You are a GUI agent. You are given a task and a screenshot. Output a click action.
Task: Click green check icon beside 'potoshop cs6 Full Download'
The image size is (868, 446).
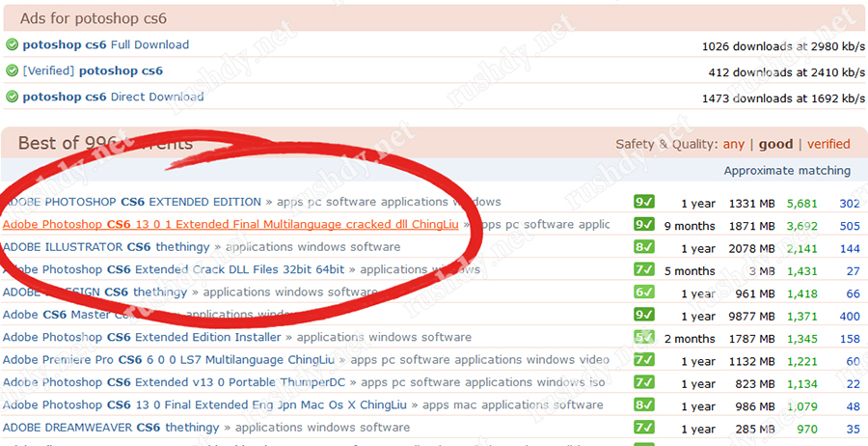(12, 44)
